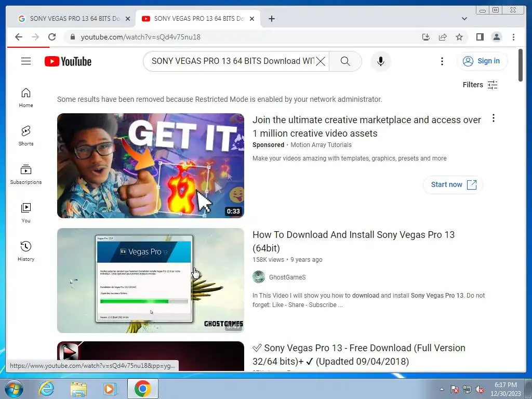Image resolution: width=532 pixels, height=399 pixels.
Task: Open Sony Vegas Pro 13 - Free Download title
Action: [359, 354]
